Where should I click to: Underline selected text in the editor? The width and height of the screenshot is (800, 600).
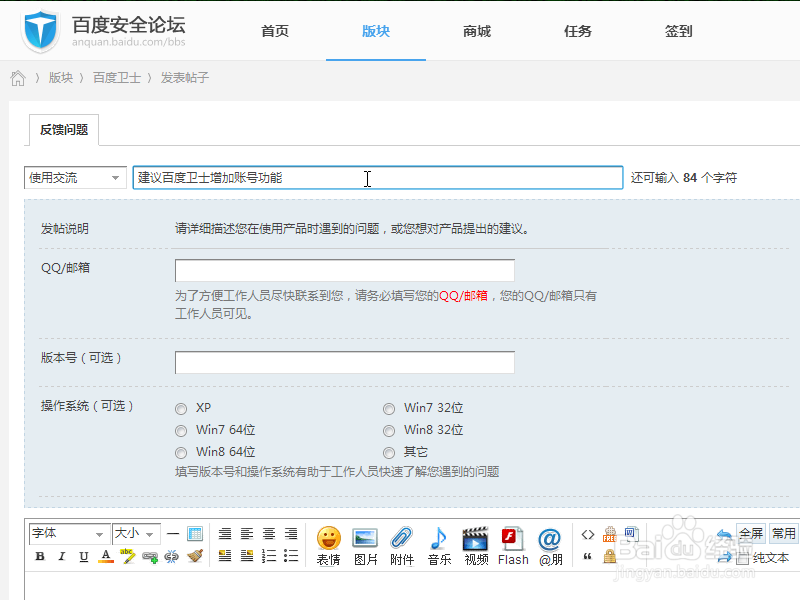click(x=84, y=557)
